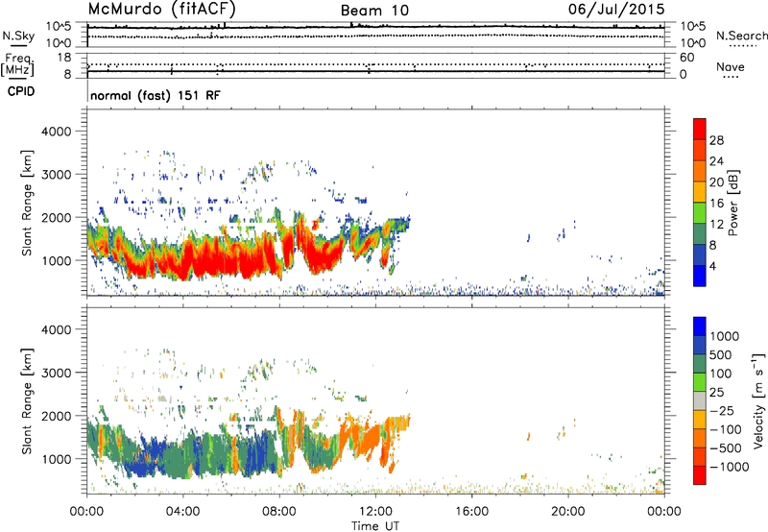The width and height of the screenshot is (768, 532).
Task: Click the Nave legend label
Action: (731, 66)
